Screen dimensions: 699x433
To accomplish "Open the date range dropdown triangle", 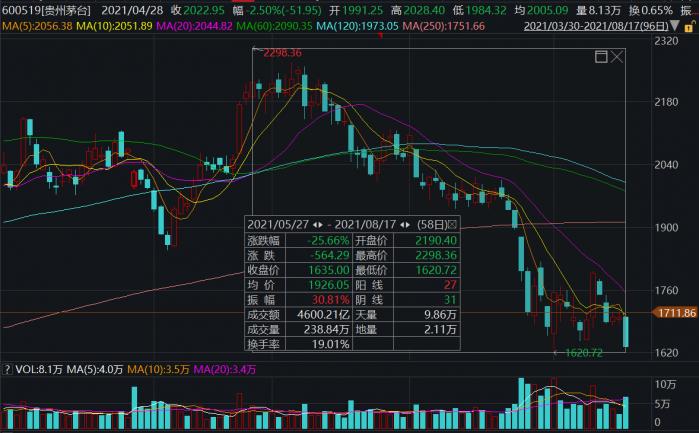I will click(x=675, y=26).
